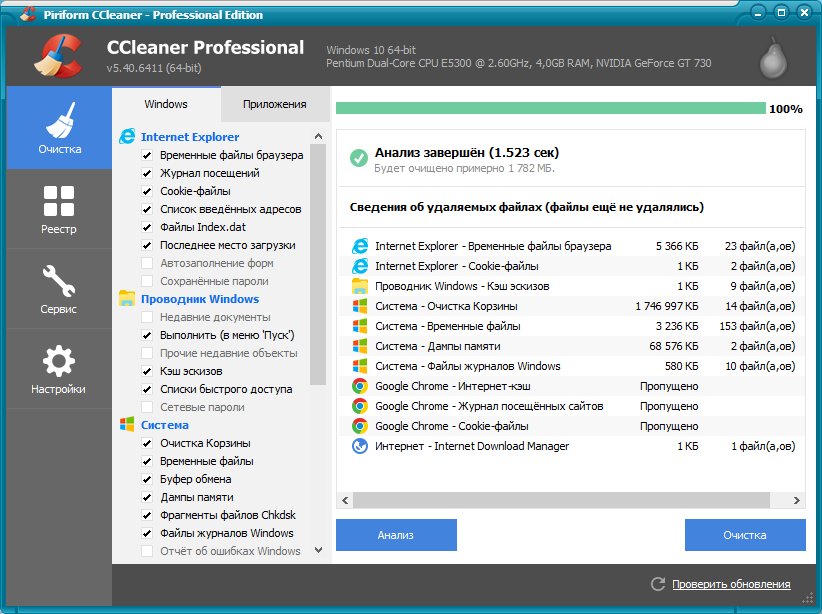Collapse the Internet Explorer group header
The width and height of the screenshot is (822, 614).
[x=190, y=137]
